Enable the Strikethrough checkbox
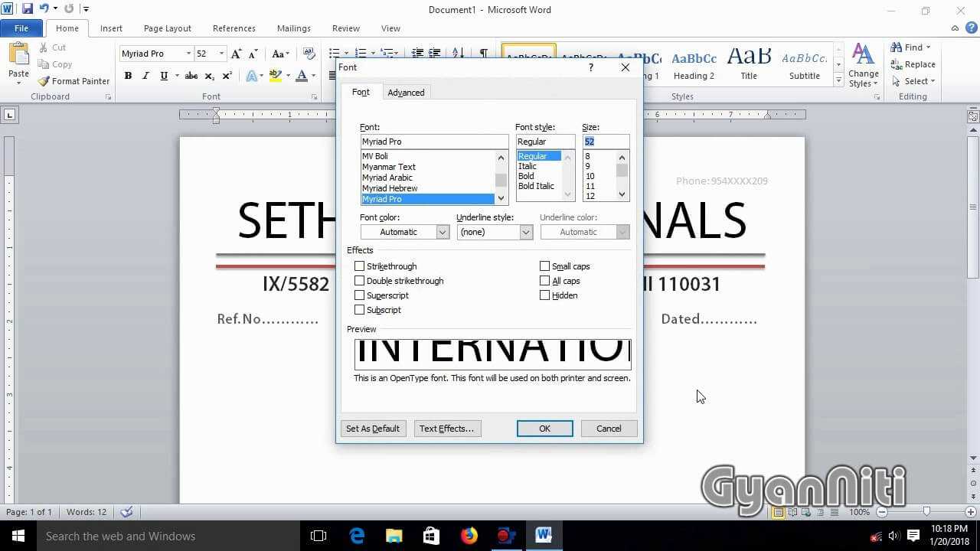 (x=360, y=266)
